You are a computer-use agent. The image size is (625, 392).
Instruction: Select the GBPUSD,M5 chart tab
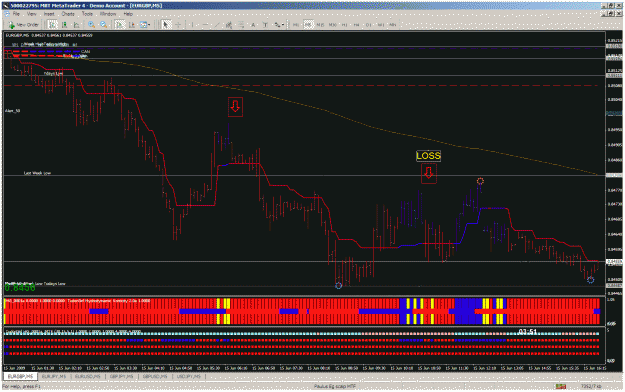tap(155, 376)
